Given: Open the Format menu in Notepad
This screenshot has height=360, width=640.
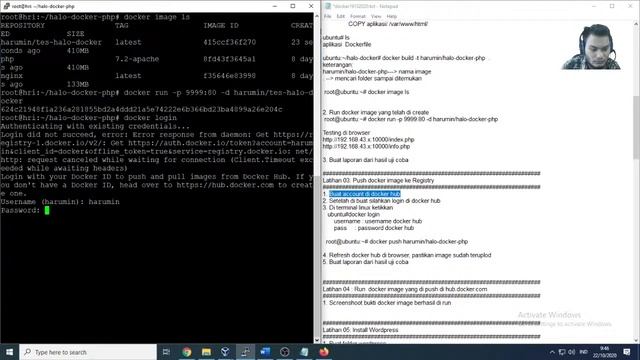Looking at the screenshot, I should (x=358, y=16).
